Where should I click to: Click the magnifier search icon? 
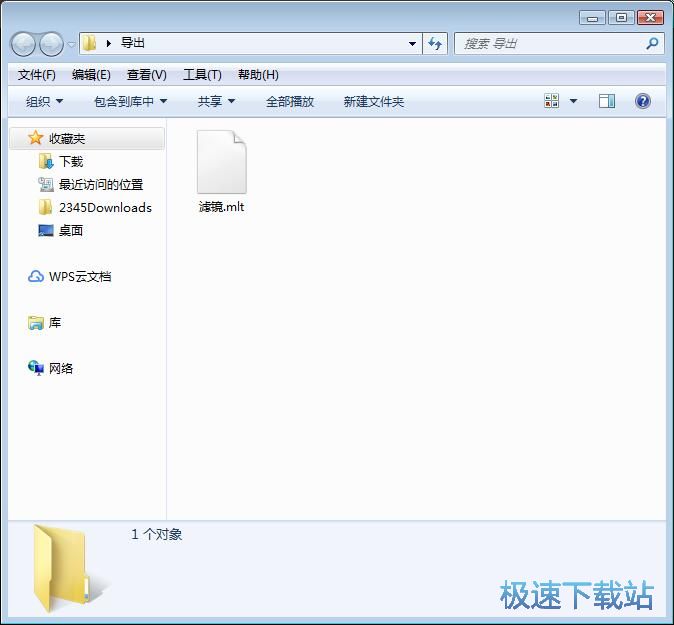click(653, 43)
